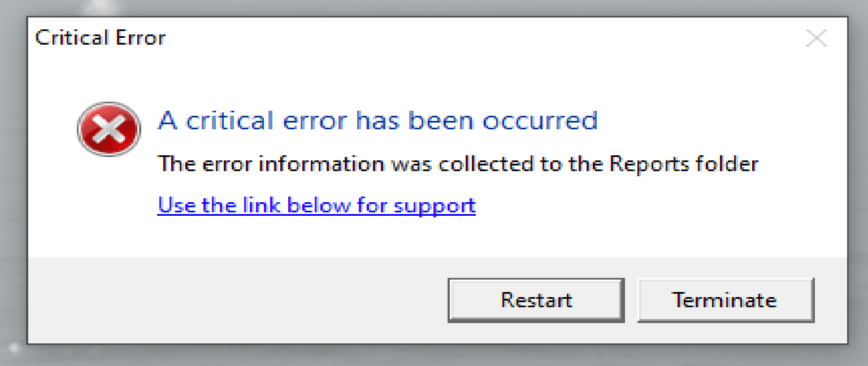Click the red critical error icon
Image resolution: width=868 pixels, height=366 pixels.
tap(108, 129)
